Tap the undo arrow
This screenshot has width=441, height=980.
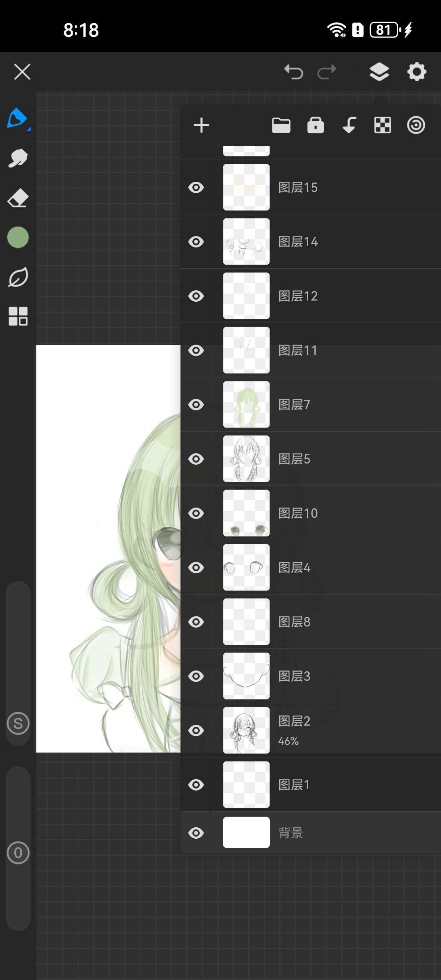tap(294, 72)
